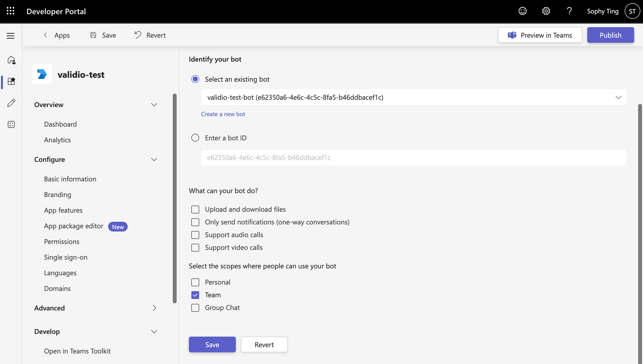Click Save in the top toolbar
Image resolution: width=643 pixels, height=364 pixels.
pyautogui.click(x=103, y=35)
